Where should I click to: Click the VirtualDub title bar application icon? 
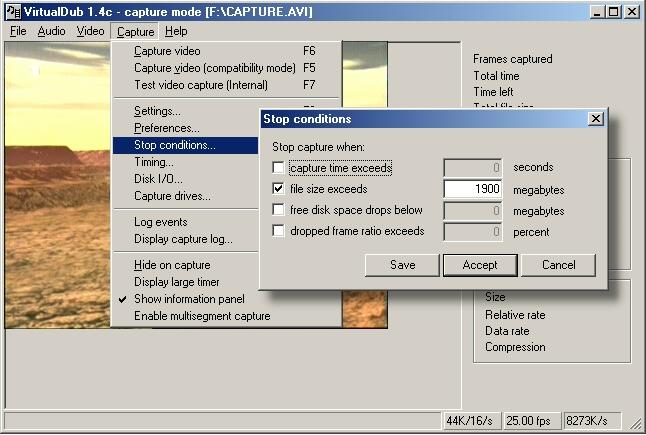coord(13,12)
